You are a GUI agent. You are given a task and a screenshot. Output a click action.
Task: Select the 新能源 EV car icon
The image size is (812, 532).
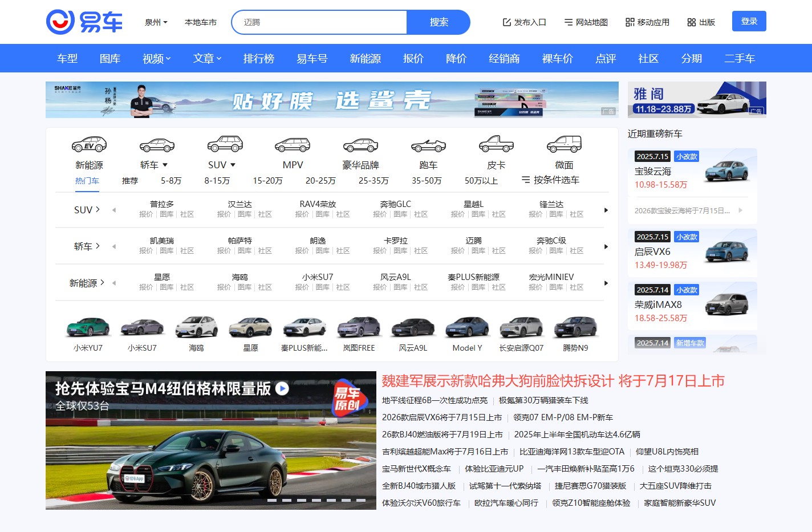coord(89,144)
